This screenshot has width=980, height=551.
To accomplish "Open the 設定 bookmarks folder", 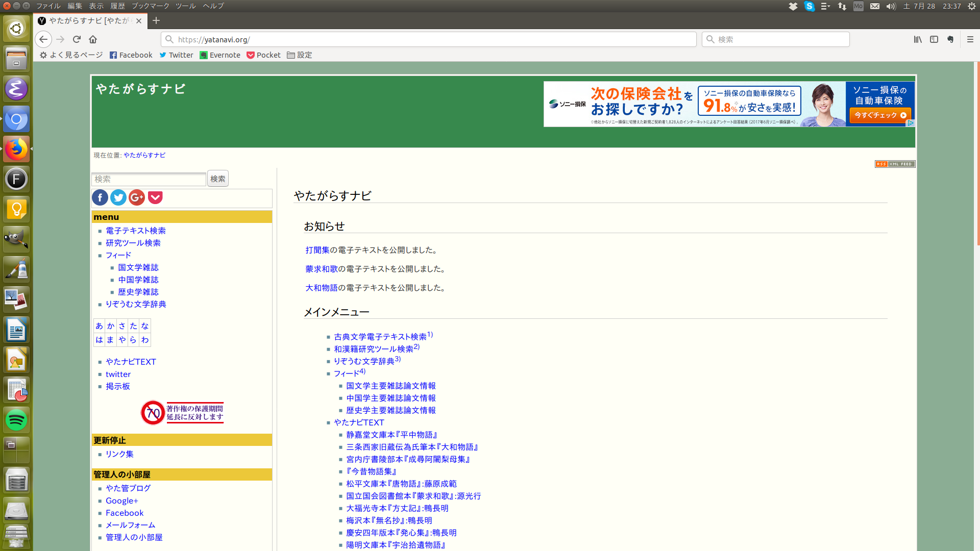I will pyautogui.click(x=300, y=55).
